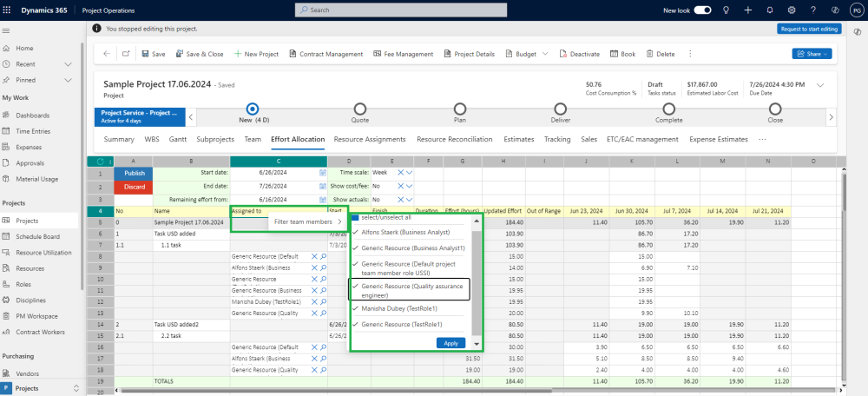This screenshot has height=396, width=868.
Task: Expand the project header details chevron
Action: click(x=820, y=85)
